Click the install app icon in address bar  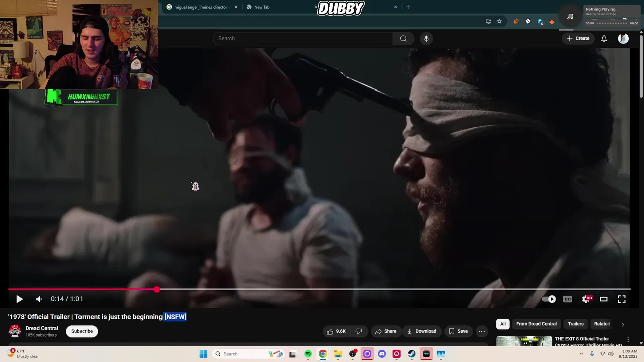488,21
